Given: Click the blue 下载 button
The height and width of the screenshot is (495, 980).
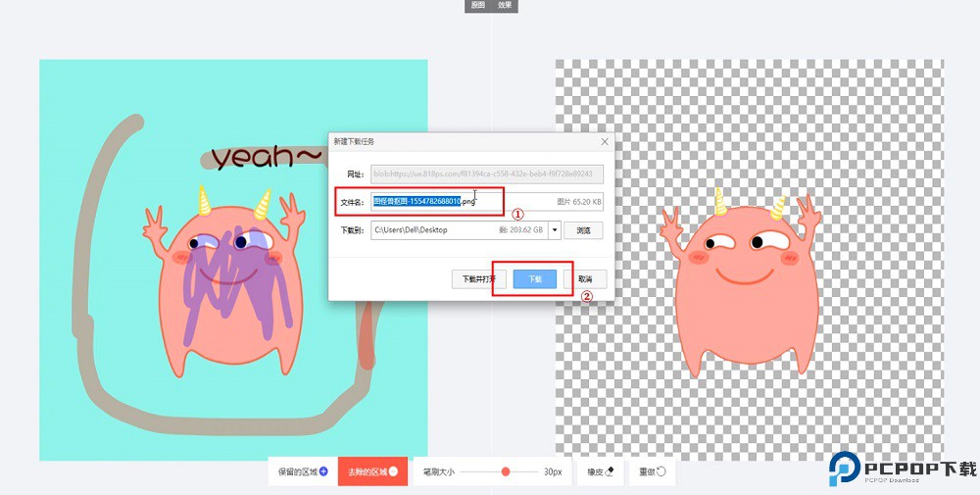Looking at the screenshot, I should click(535, 278).
